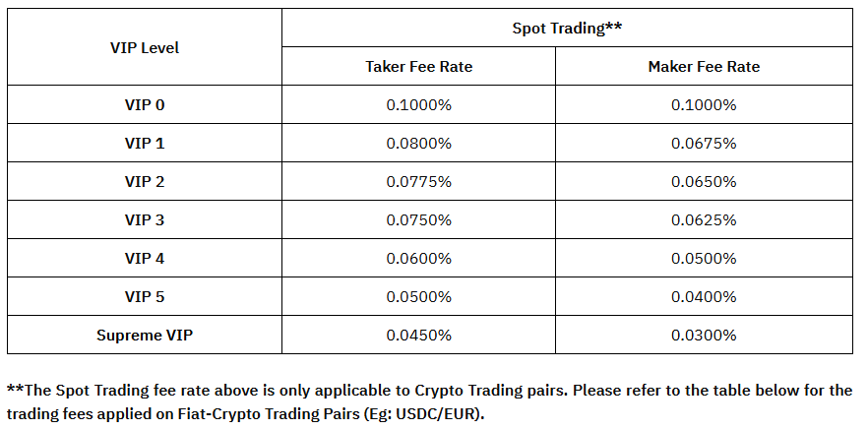Select the 0.0625% maker fee cell
Screen dimensions: 868x430
[x=704, y=220]
